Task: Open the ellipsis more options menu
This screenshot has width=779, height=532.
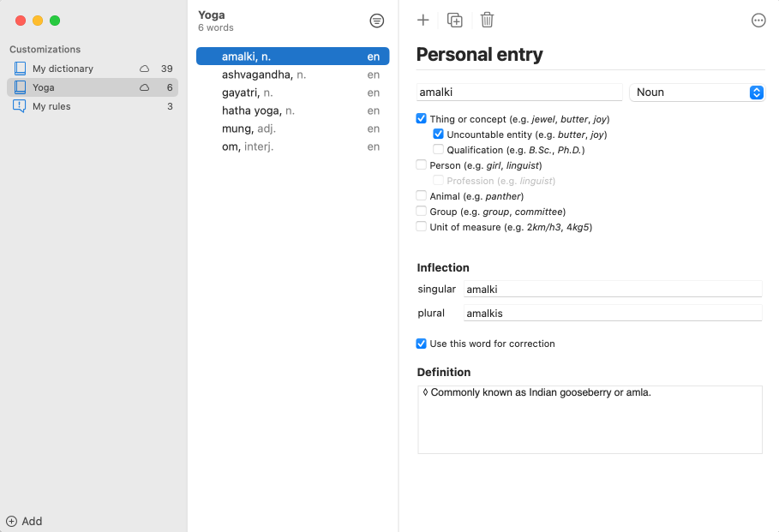Action: 758,21
